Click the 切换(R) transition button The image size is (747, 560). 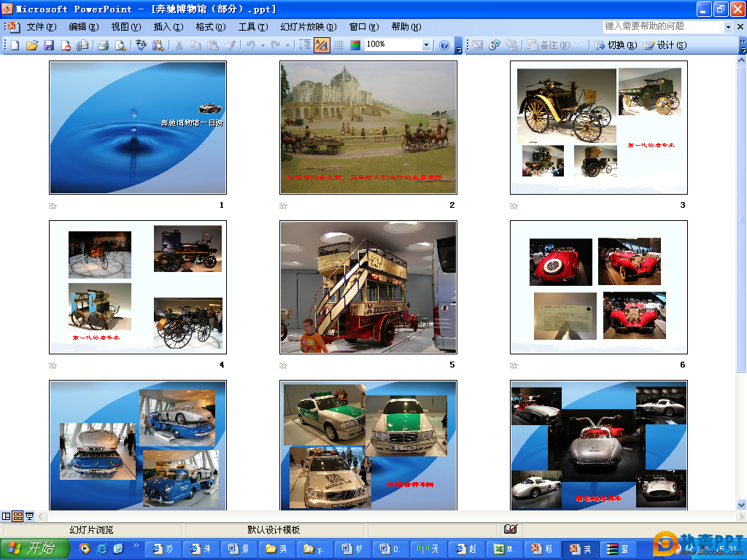(x=616, y=45)
